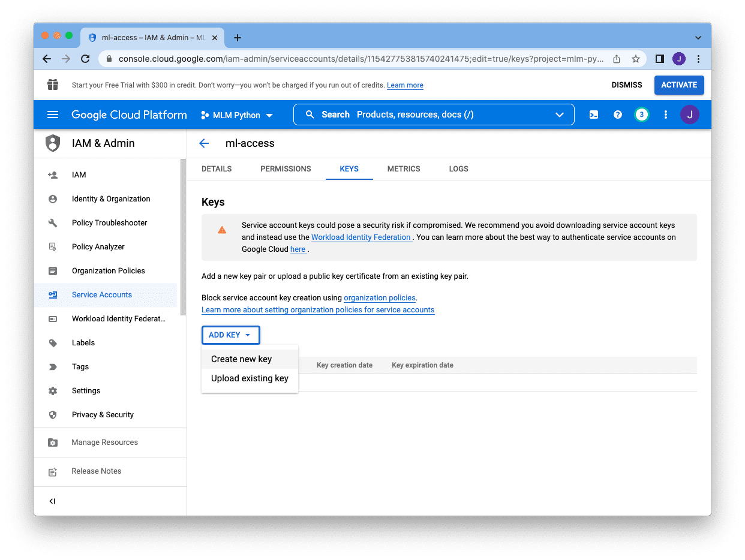Click the 'here' link in warning box
The image size is (745, 560).
pyautogui.click(x=298, y=249)
